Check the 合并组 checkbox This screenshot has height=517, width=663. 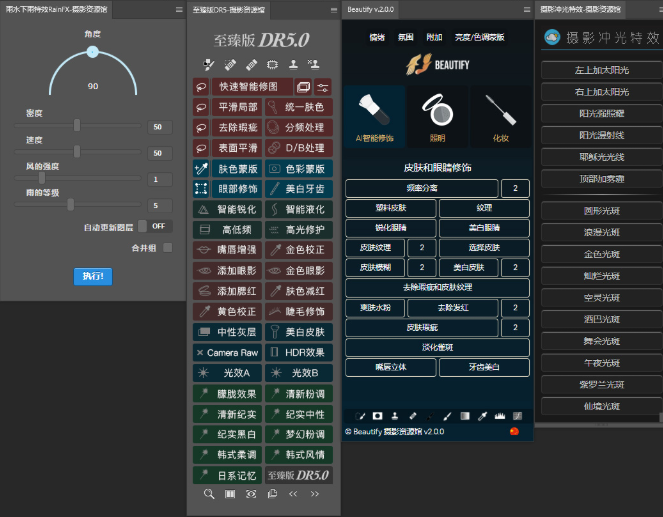[x=168, y=248]
